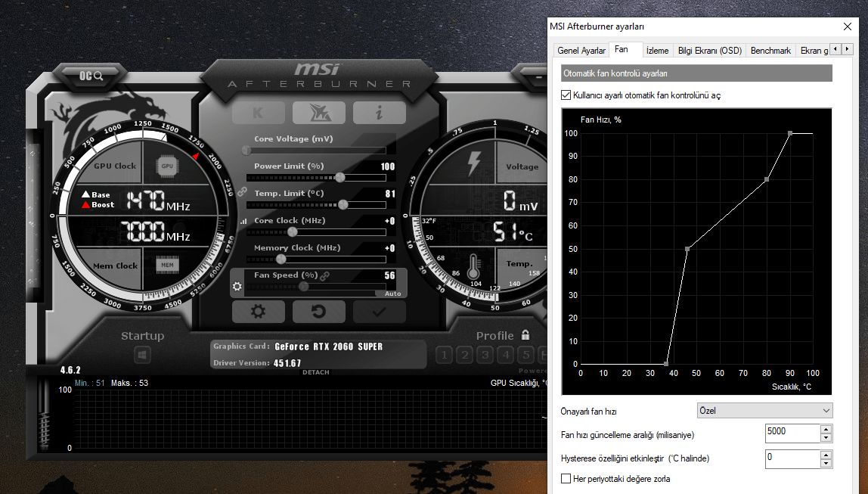Image resolution: width=868 pixels, height=494 pixels.
Task: Switch to Bilgi Ekranı (OSD) tab
Action: coord(710,51)
